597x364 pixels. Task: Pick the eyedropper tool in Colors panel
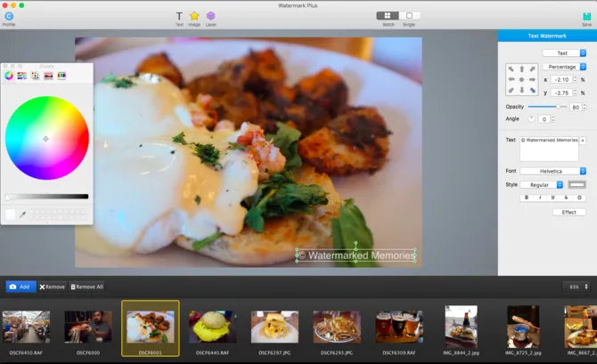point(23,214)
